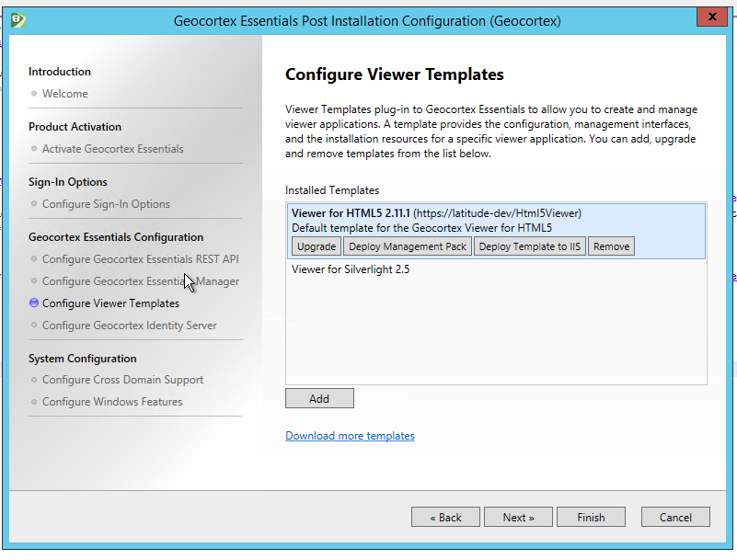
Task: Click the Introduction section heading
Action: [x=60, y=72]
